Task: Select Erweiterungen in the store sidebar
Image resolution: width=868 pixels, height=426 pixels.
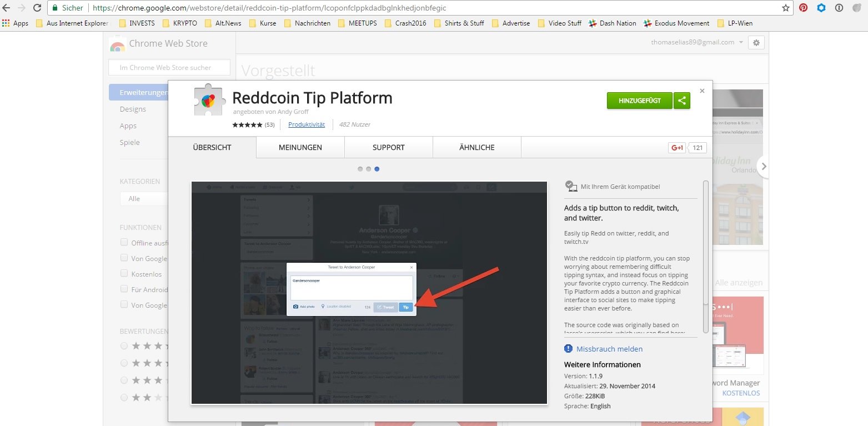Action: (139, 92)
